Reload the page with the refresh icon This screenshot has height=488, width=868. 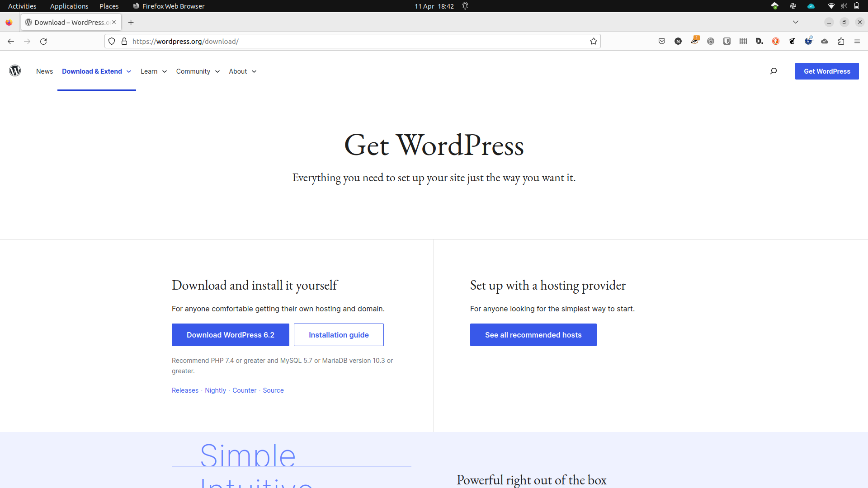[x=43, y=41]
